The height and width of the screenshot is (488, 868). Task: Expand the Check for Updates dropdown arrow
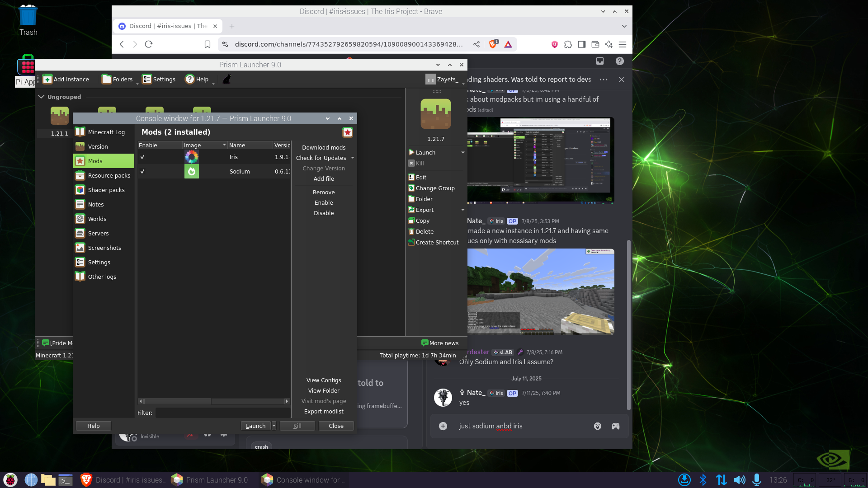coord(353,158)
